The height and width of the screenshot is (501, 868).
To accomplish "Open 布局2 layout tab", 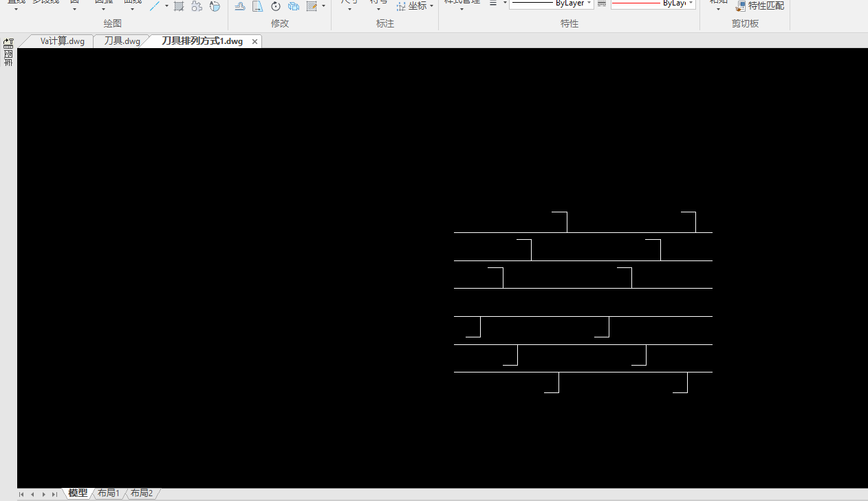I will pyautogui.click(x=142, y=493).
